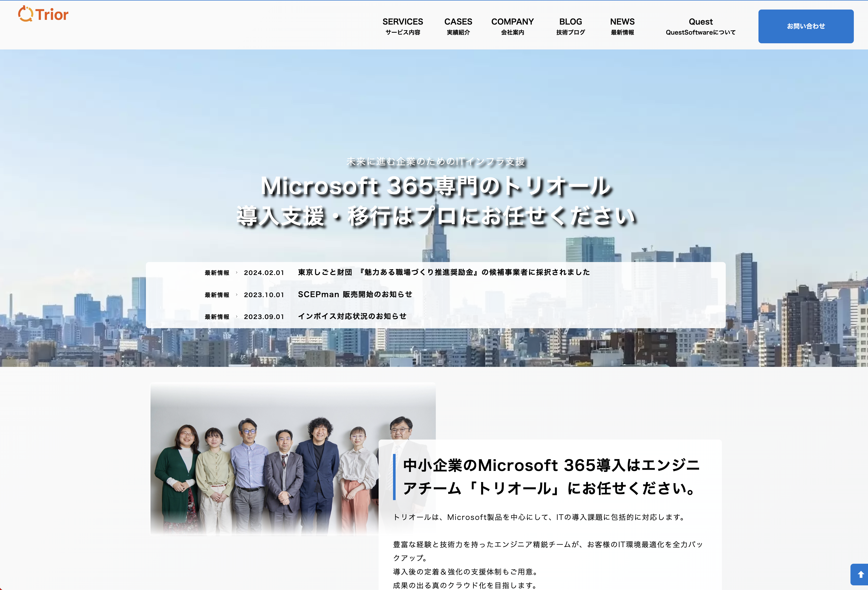The height and width of the screenshot is (590, 868).
Task: Click the heading 中小企業のMicrosoft 365導入はエンジニアチーム
Action: tap(551, 476)
